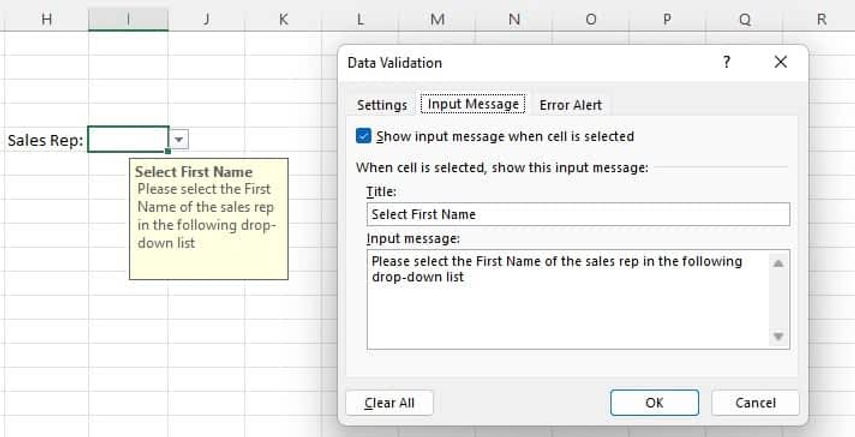The width and height of the screenshot is (855, 437).
Task: Click the Help question mark icon
Action: pyautogui.click(x=727, y=62)
